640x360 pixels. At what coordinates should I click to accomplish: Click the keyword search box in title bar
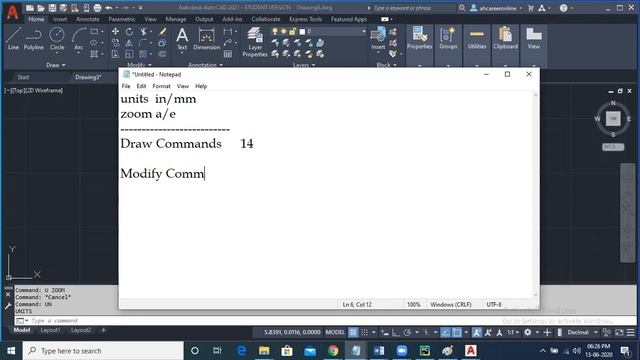[x=414, y=8]
